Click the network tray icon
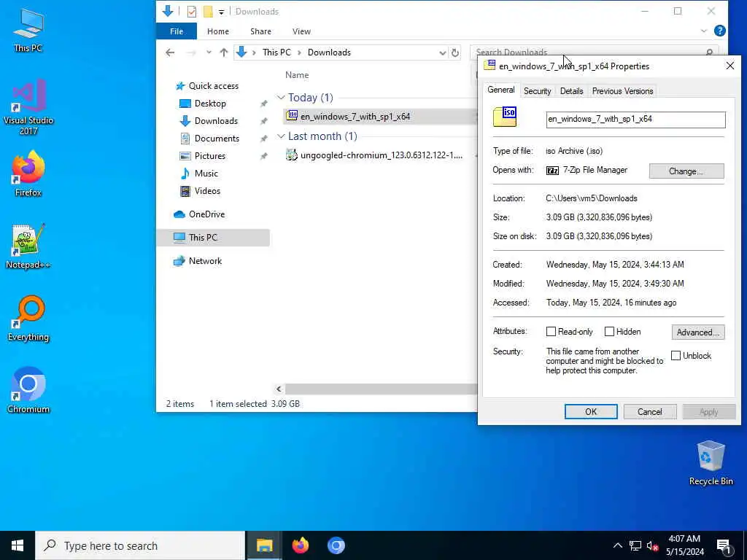Screen dimensions: 747x560 pyautogui.click(x=635, y=545)
